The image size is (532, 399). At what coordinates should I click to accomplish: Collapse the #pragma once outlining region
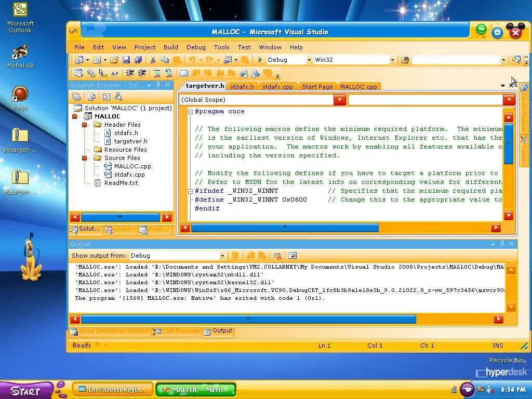click(x=190, y=112)
